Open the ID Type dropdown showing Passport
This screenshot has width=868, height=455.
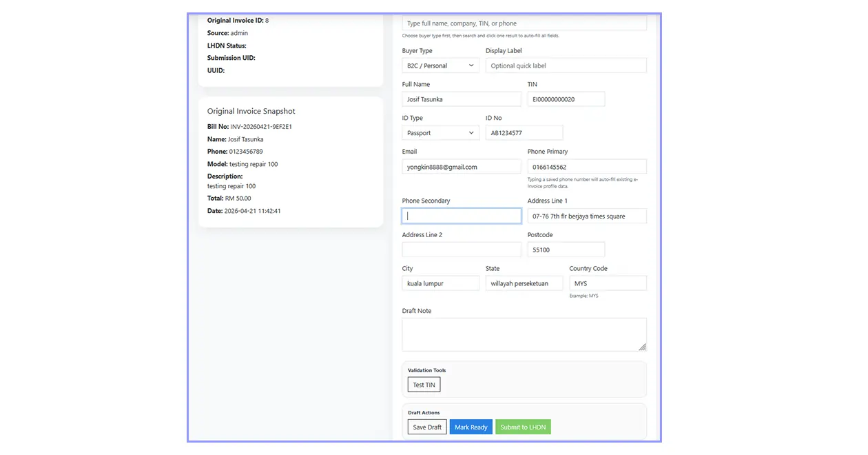pos(440,132)
